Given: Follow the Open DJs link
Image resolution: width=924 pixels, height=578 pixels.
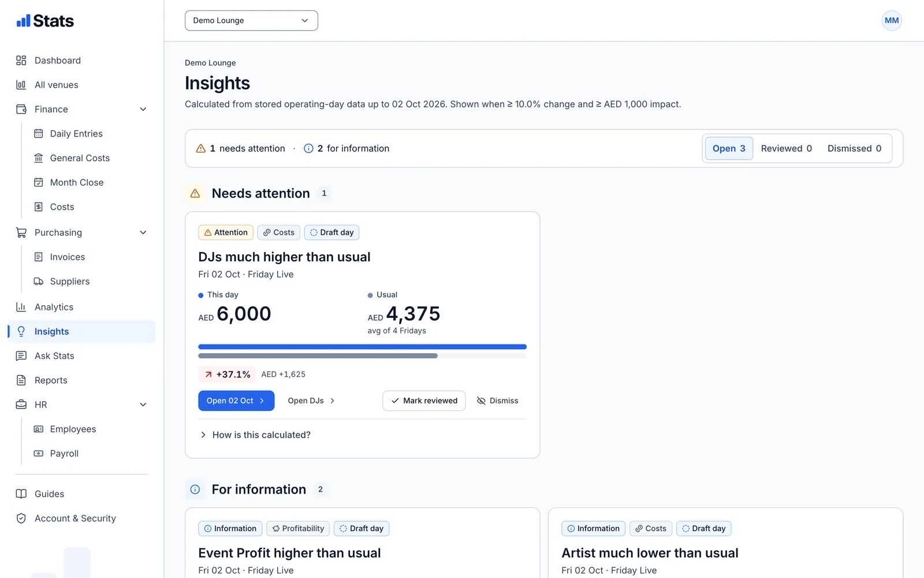Looking at the screenshot, I should pos(311,401).
